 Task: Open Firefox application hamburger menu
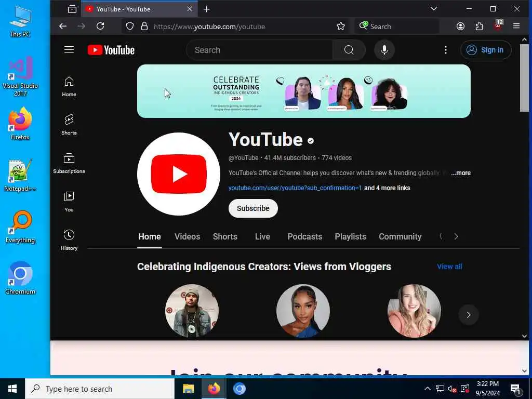click(x=516, y=26)
